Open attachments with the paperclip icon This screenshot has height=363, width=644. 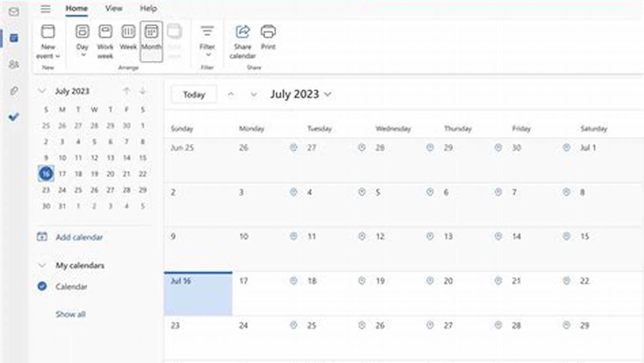(x=13, y=91)
